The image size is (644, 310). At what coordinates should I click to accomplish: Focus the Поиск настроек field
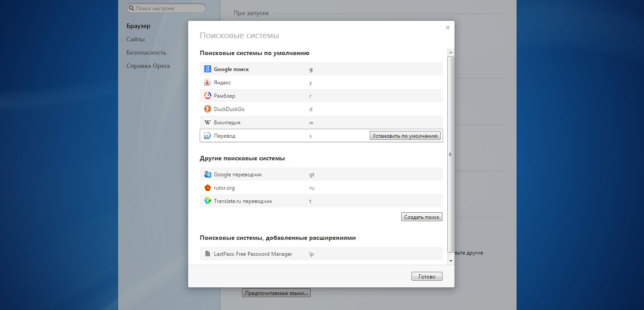pos(166,8)
